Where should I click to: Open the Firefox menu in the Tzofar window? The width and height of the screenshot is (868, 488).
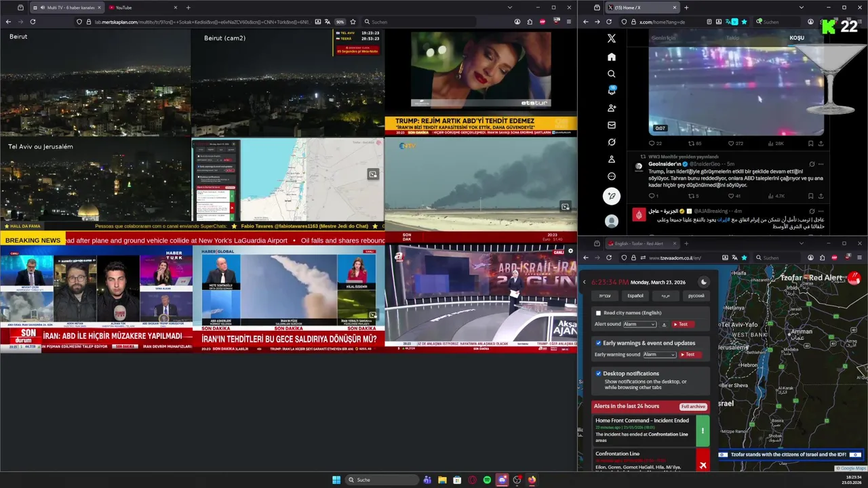point(859,258)
